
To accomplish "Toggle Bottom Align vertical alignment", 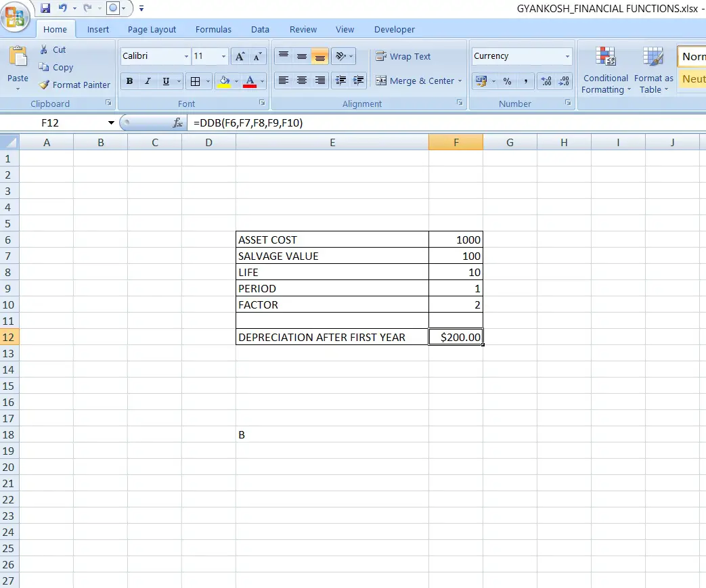I will (319, 56).
